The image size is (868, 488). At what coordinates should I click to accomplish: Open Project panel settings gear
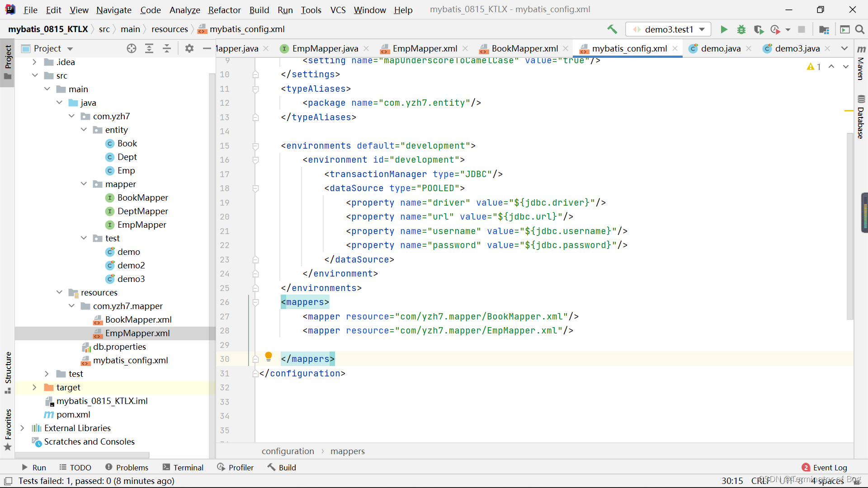pos(189,48)
